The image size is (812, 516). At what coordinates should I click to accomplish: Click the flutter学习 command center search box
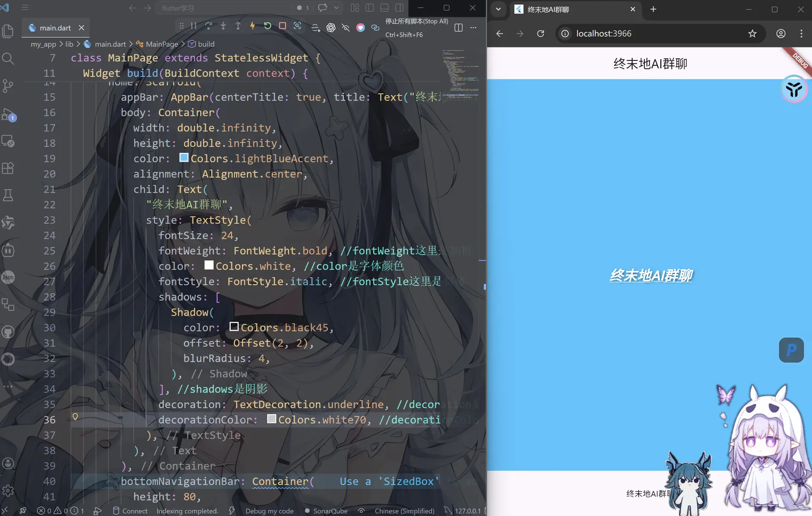coord(223,8)
